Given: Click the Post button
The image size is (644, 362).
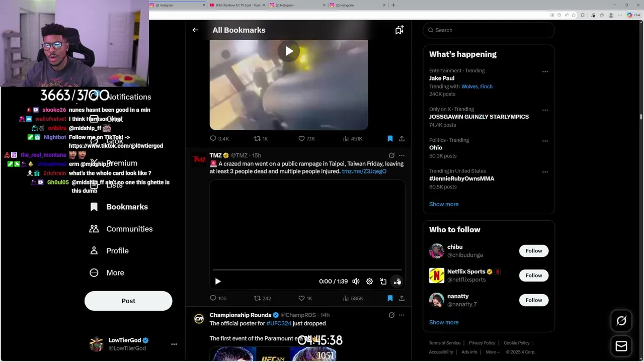Looking at the screenshot, I should 128,301.
